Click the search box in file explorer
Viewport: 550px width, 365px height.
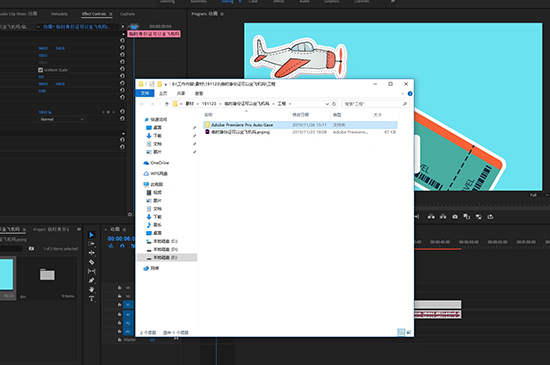[x=375, y=104]
